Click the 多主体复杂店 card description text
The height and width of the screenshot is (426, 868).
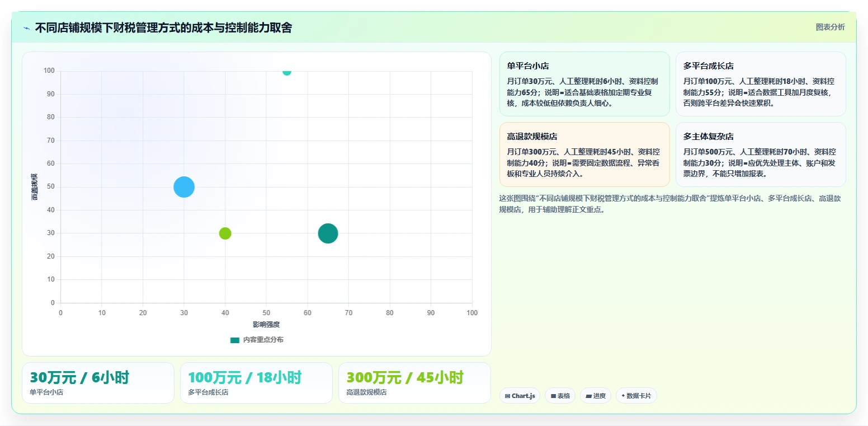click(759, 163)
